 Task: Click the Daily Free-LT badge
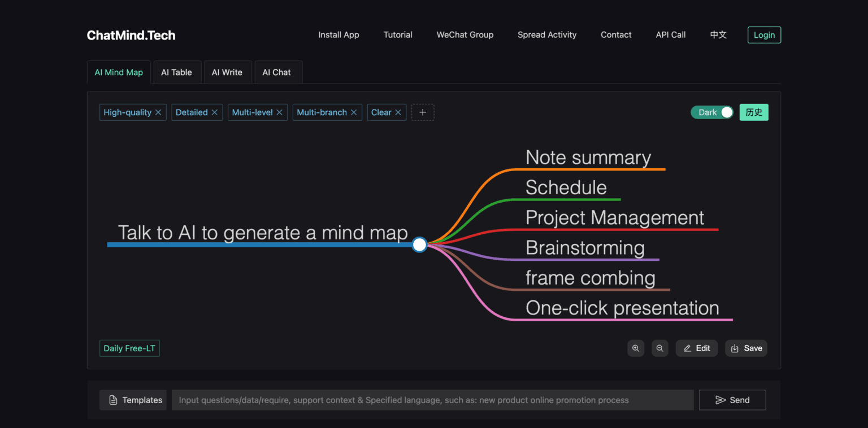click(129, 348)
